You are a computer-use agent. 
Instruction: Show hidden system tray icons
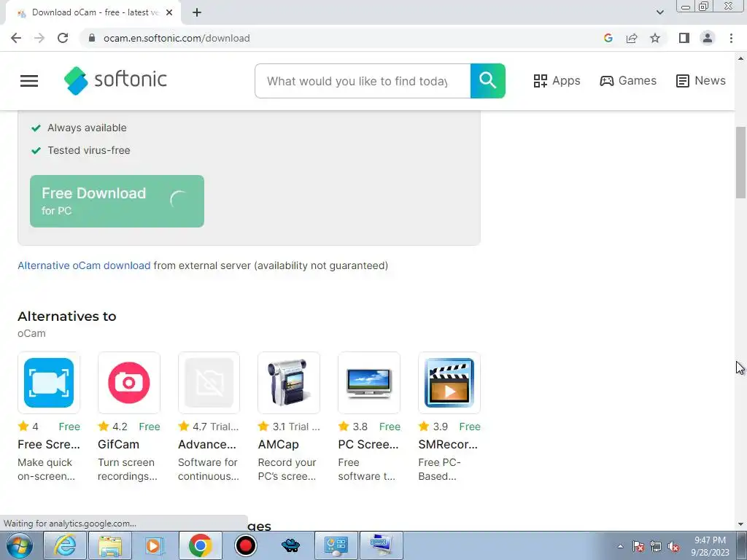620,546
